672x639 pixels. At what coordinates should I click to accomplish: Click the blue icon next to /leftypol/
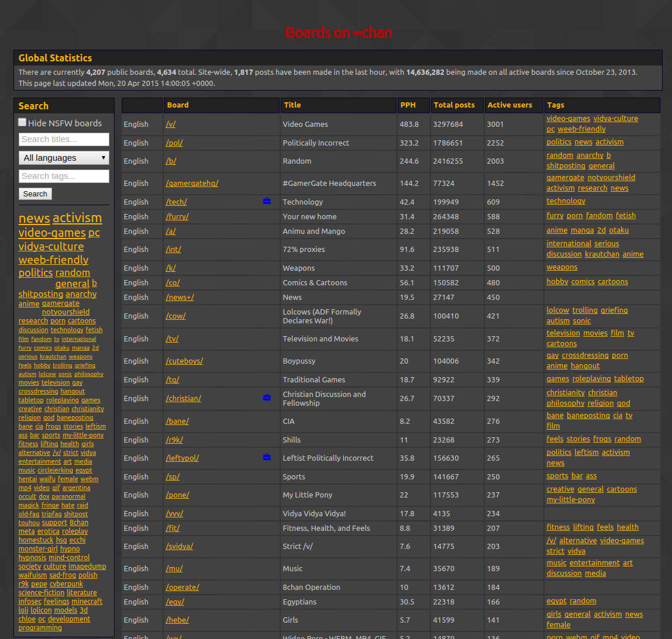pyautogui.click(x=267, y=457)
